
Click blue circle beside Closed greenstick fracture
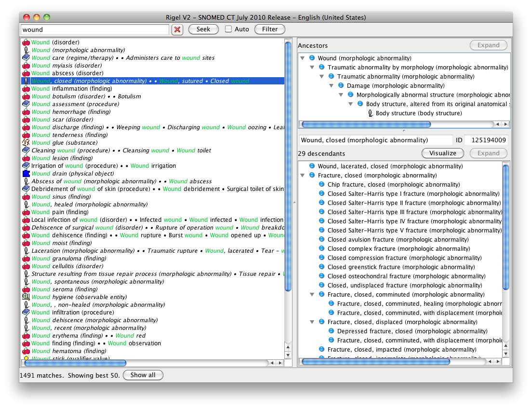[x=321, y=267]
